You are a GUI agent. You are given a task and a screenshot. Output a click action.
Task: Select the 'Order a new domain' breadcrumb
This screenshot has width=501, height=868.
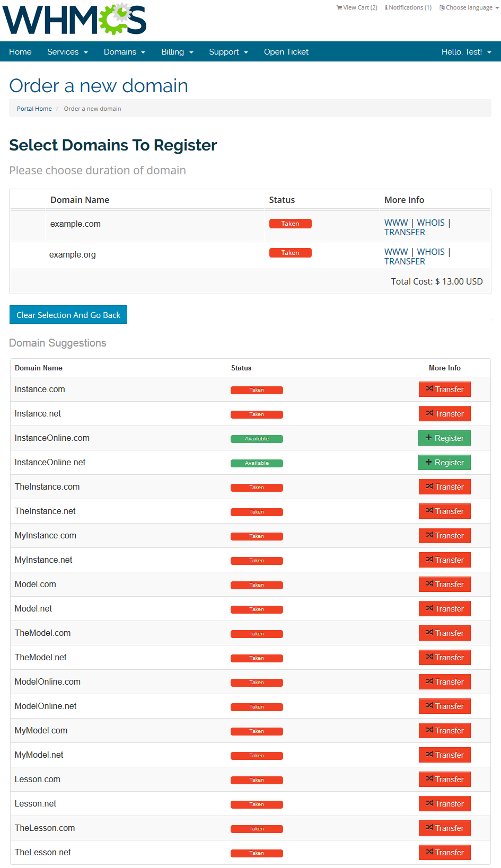[93, 109]
